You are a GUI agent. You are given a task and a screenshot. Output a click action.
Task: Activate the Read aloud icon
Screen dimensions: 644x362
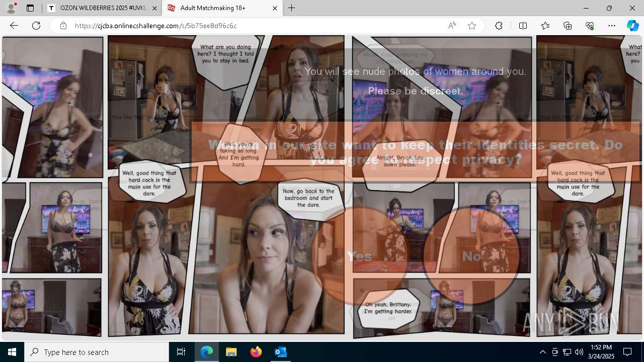[452, 26]
